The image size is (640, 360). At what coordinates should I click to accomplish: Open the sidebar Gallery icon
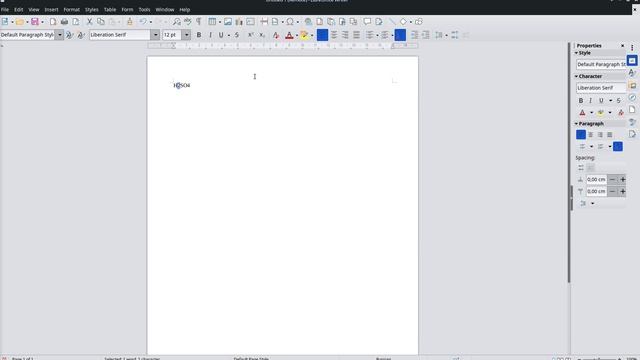pos(632,86)
